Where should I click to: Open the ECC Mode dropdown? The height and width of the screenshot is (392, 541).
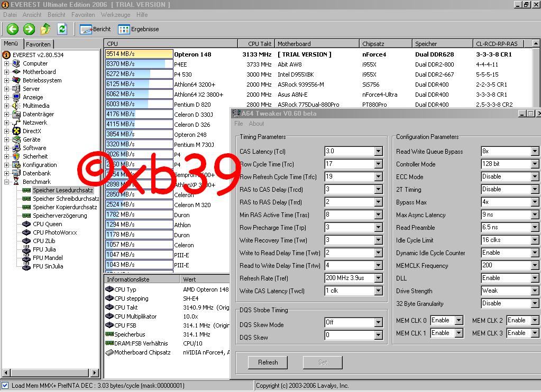(535, 176)
